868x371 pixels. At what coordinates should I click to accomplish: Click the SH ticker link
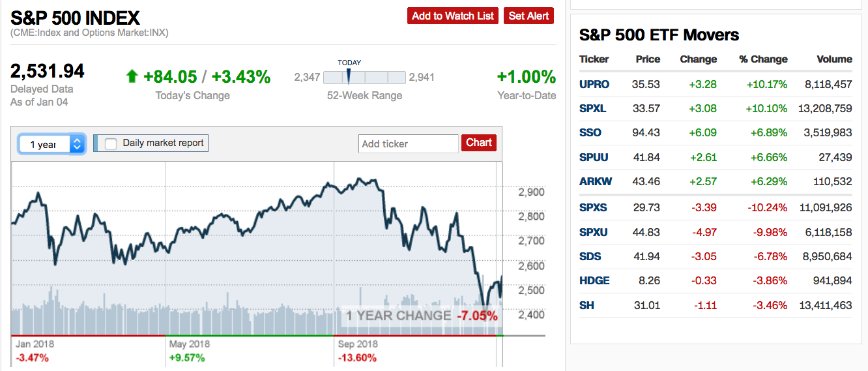[x=586, y=305]
